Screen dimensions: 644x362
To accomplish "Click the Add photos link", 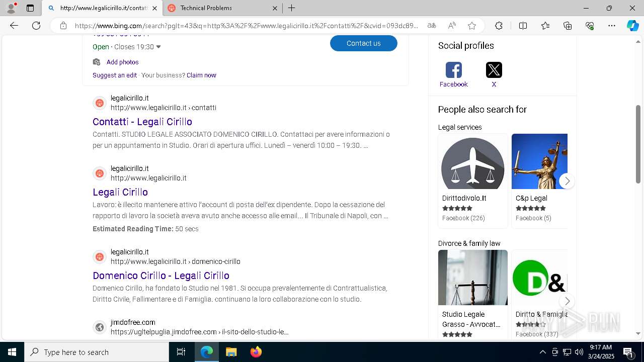I will tap(122, 62).
